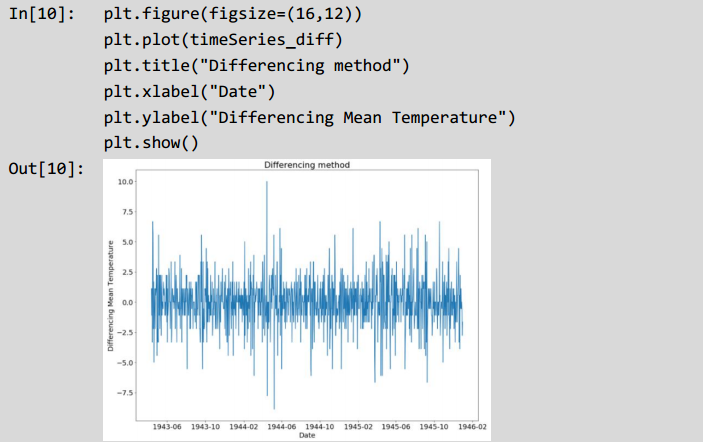Click code line plt.show()
703x442 pixels.
pos(151,143)
